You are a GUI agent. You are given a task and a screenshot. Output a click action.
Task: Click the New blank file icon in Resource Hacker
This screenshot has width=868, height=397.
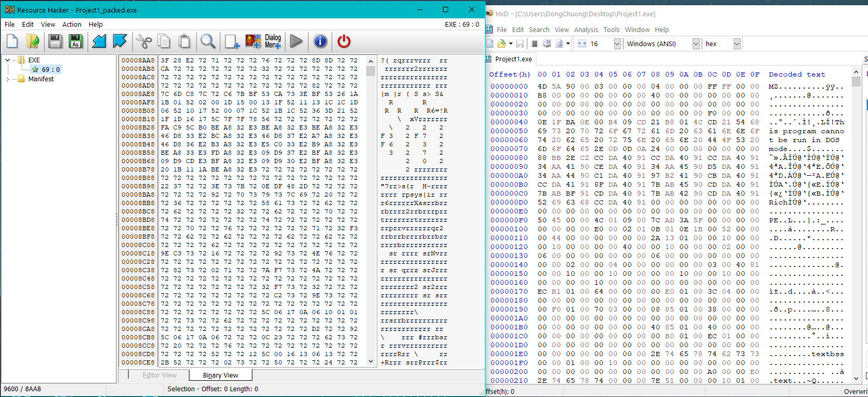click(12, 41)
